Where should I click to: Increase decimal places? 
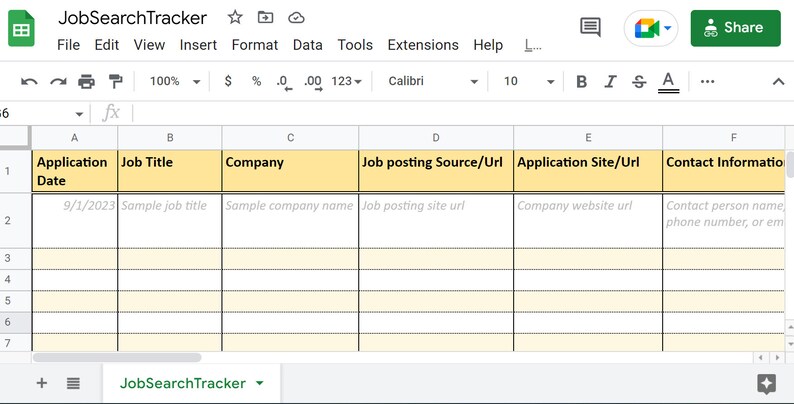click(x=313, y=83)
